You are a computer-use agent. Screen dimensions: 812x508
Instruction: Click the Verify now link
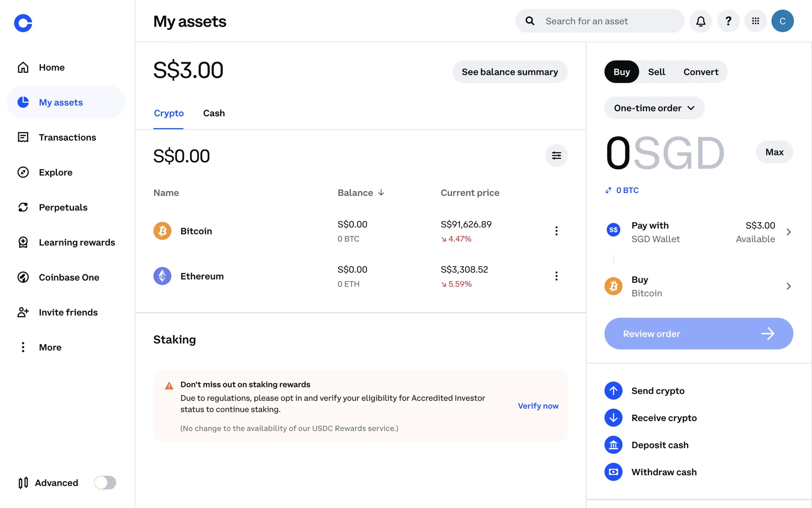click(538, 406)
